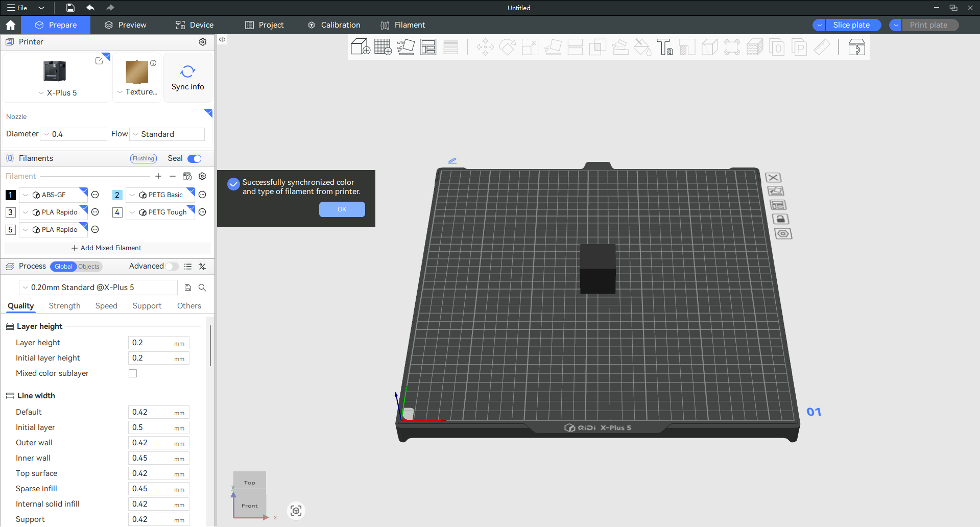Open the Flushing volumes button
The width and height of the screenshot is (980, 527).
point(144,159)
